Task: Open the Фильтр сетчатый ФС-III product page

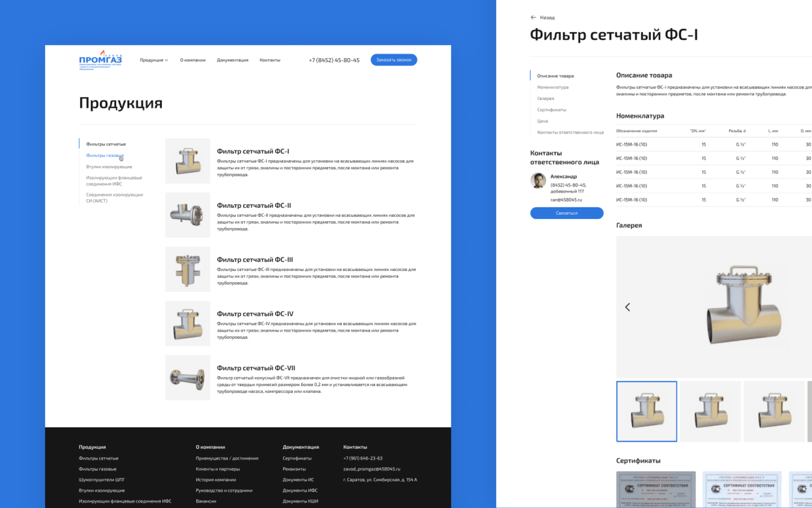Action: click(254, 259)
